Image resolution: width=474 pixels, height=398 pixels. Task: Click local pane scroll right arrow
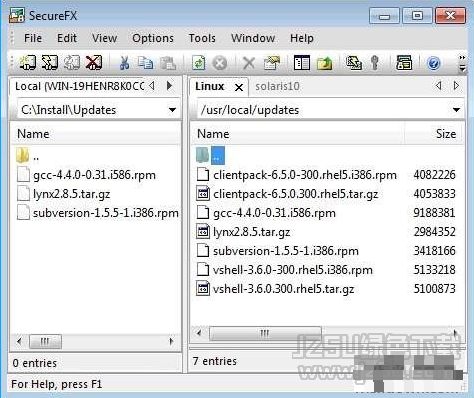[x=171, y=341]
